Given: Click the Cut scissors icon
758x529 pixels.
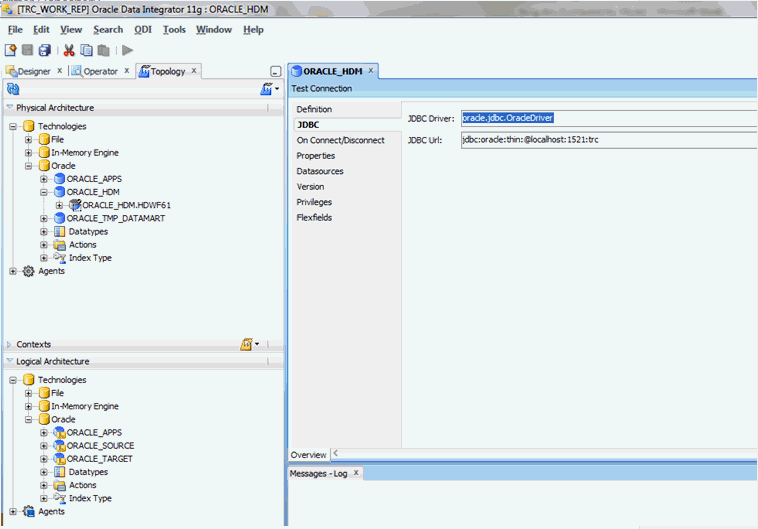Looking at the screenshot, I should (x=69, y=50).
